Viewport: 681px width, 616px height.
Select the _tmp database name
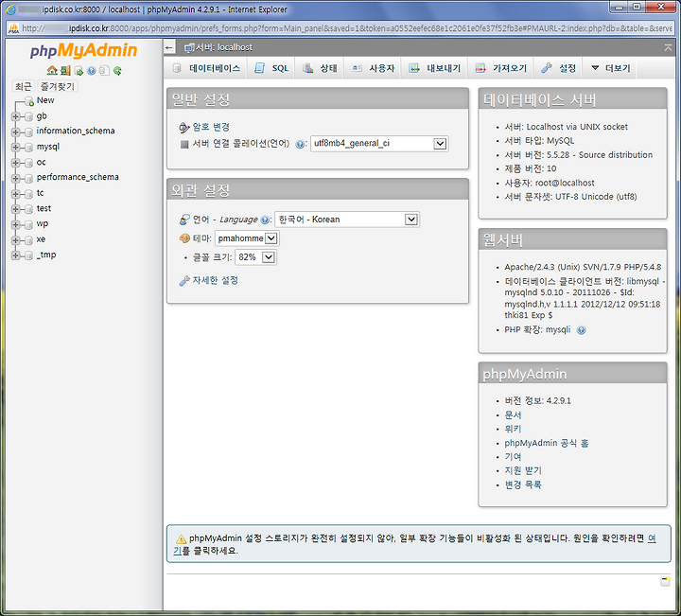pyautogui.click(x=46, y=255)
